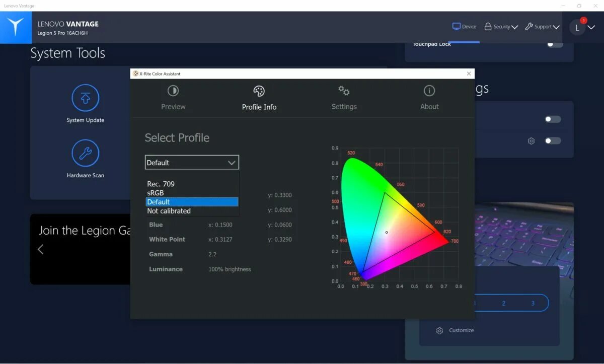
Task: Open the Select Profile dropdown
Action: click(192, 163)
